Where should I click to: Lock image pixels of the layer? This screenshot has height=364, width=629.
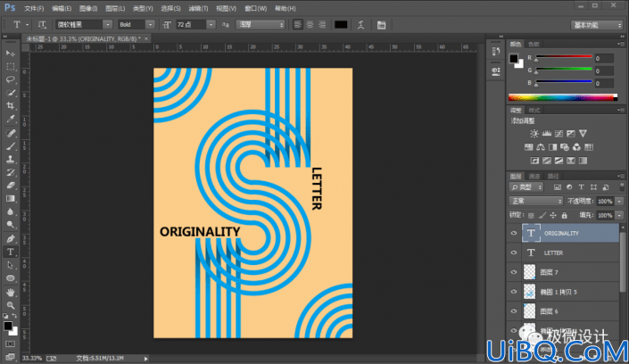click(x=542, y=216)
